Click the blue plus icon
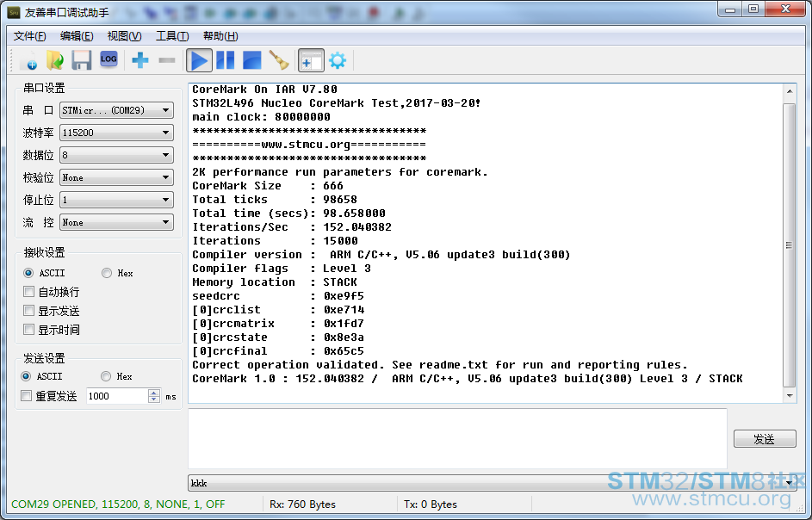This screenshot has height=520, width=812. [140, 60]
